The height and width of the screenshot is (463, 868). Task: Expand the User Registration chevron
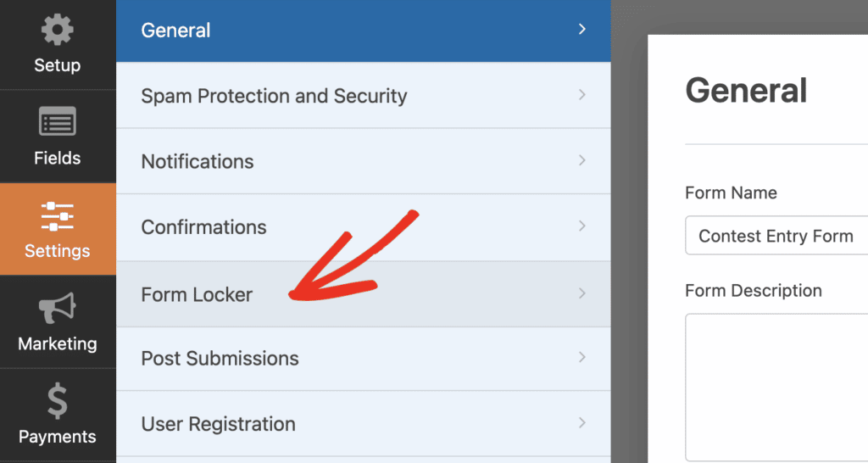click(582, 423)
